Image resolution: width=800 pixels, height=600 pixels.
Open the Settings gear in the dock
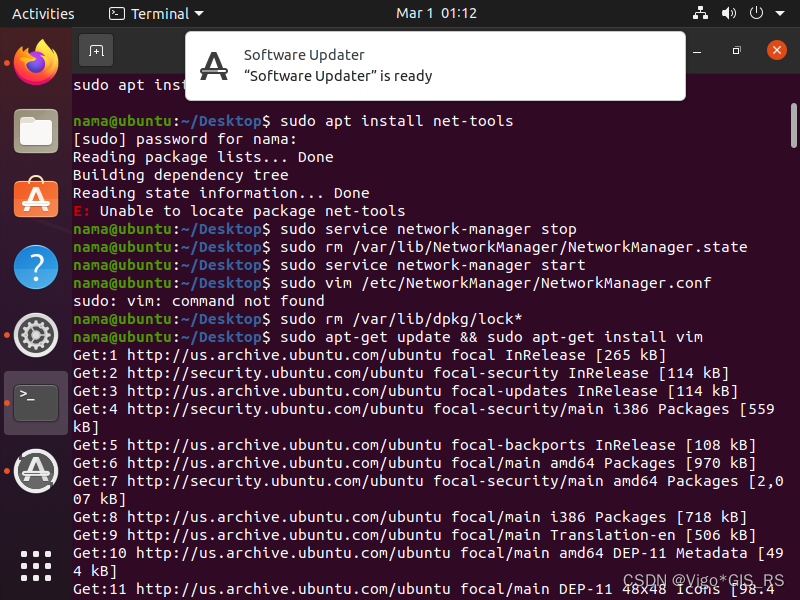coord(36,335)
